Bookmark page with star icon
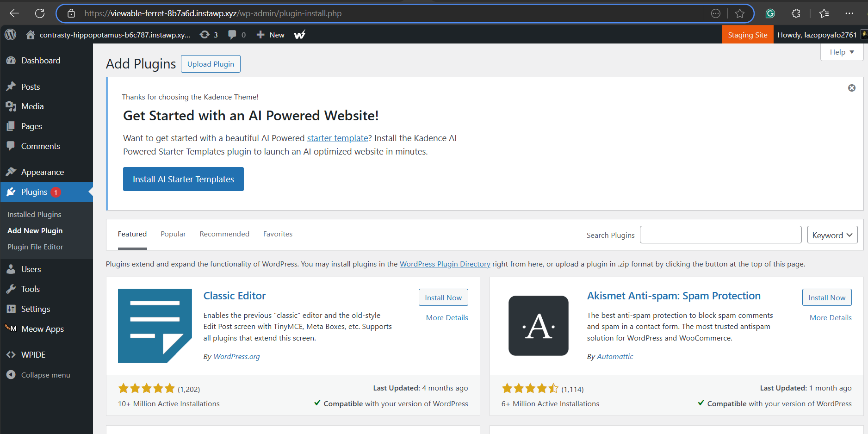 pyautogui.click(x=740, y=13)
